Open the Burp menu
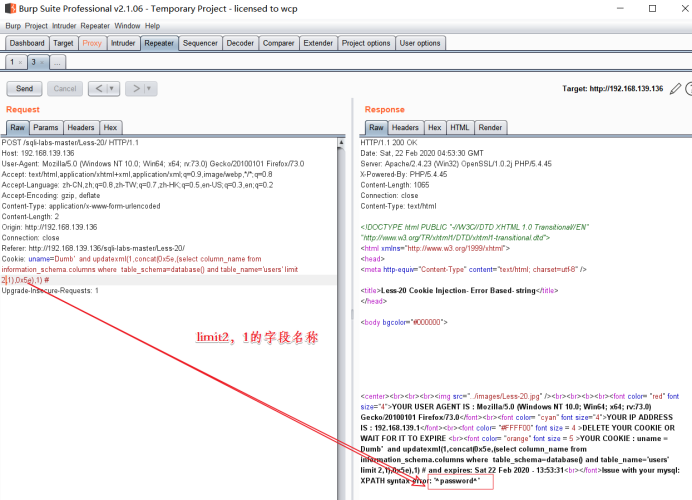 13,26
